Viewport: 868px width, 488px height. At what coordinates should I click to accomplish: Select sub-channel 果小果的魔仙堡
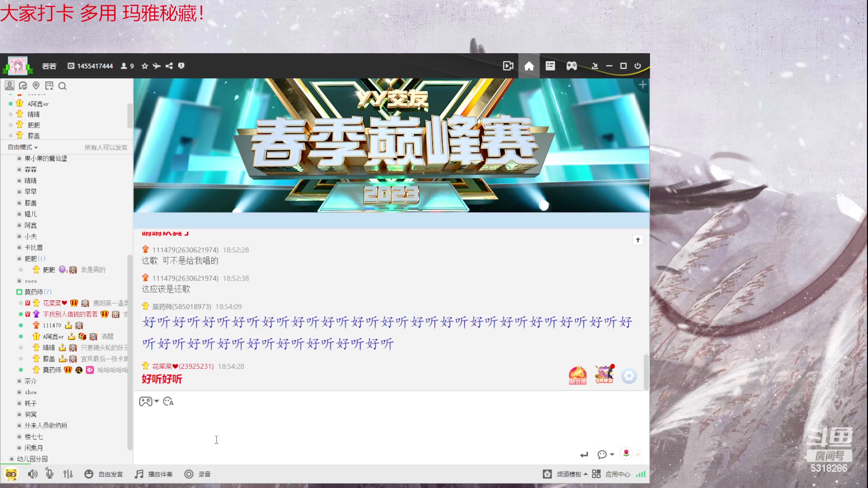(46, 158)
